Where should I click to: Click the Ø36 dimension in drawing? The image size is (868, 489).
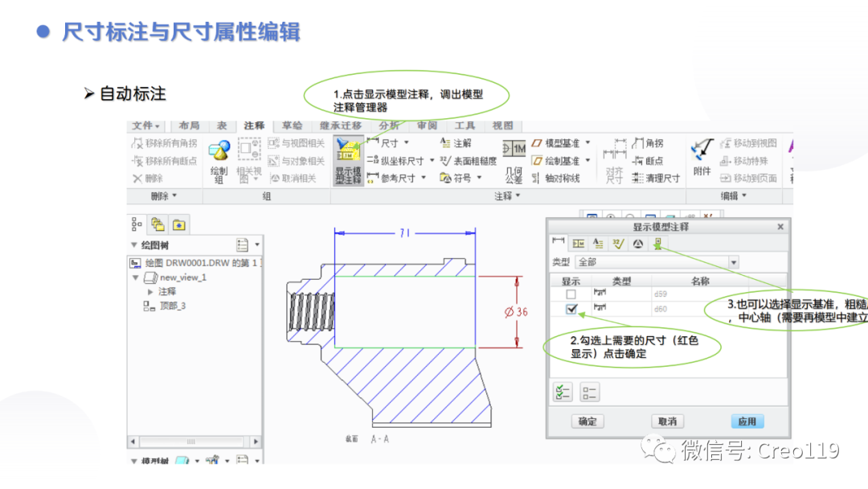516,312
